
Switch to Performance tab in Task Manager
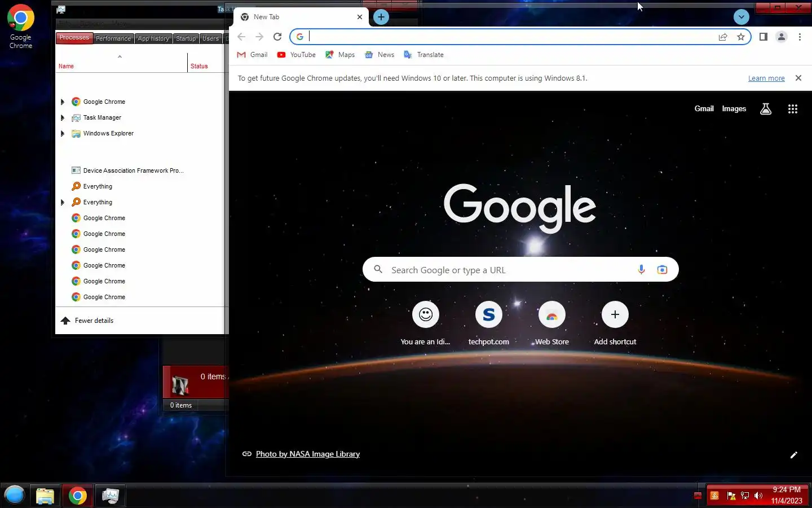click(x=113, y=38)
